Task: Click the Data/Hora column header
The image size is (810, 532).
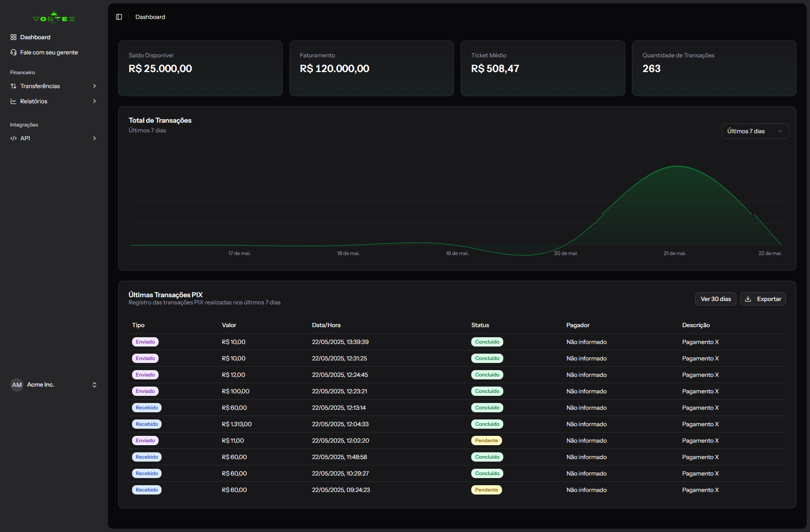Action: (326, 325)
